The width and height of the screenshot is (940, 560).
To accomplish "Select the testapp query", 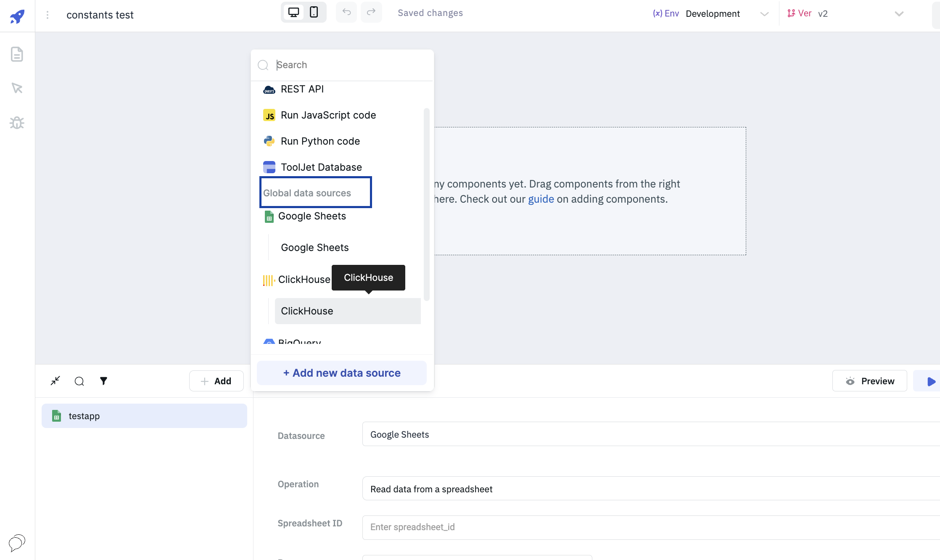I will click(144, 416).
